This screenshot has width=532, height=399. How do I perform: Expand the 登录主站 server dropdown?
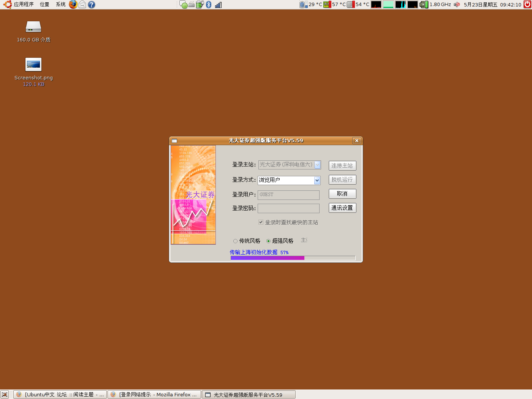[x=318, y=165]
